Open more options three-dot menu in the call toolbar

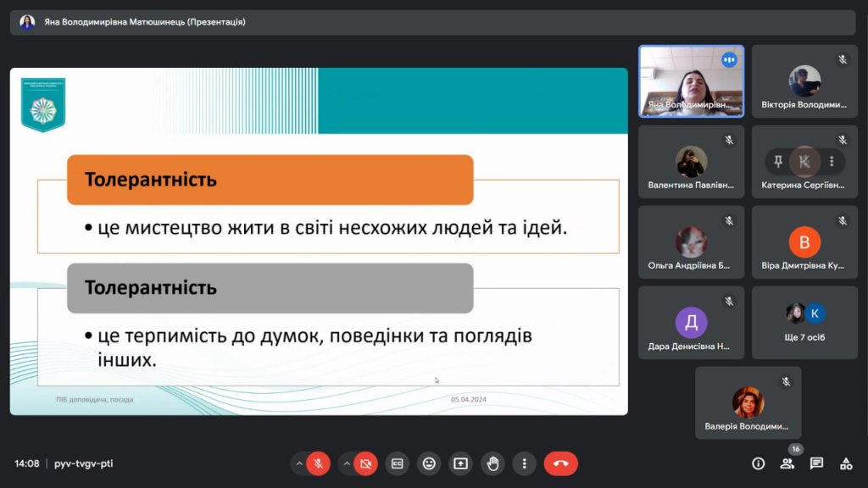coord(524,463)
